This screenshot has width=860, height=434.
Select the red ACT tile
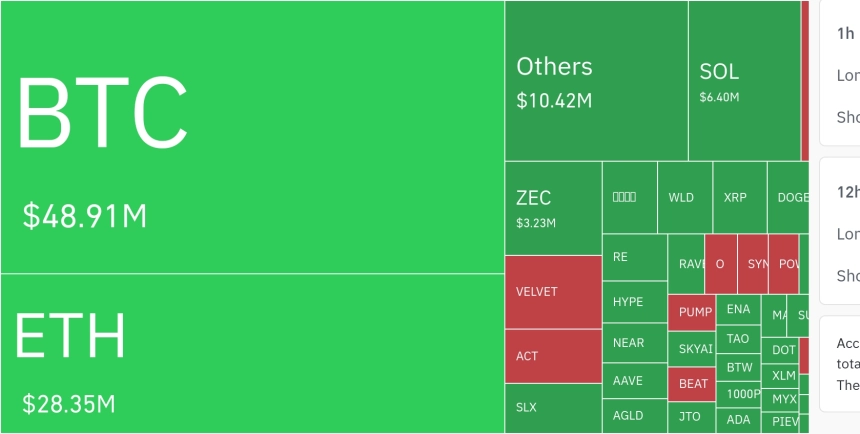[x=553, y=356]
